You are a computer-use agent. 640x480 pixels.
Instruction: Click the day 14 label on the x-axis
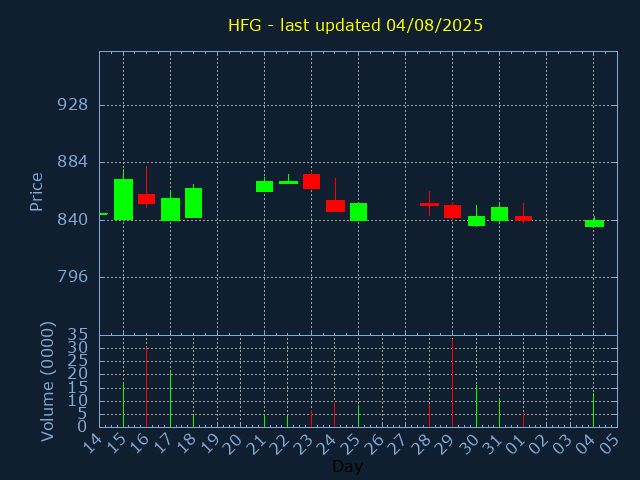pos(92,444)
